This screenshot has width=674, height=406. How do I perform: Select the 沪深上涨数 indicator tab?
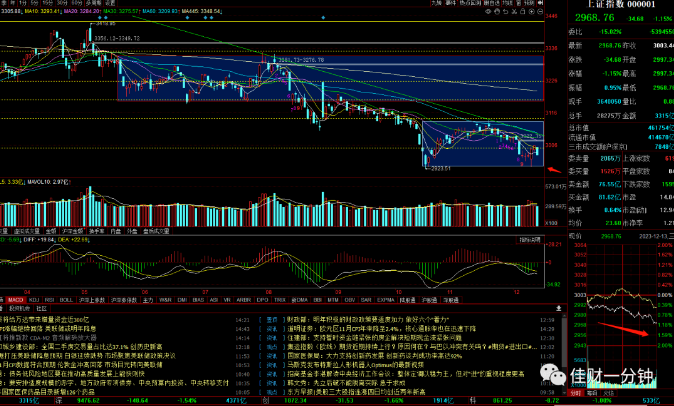[x=92, y=300]
